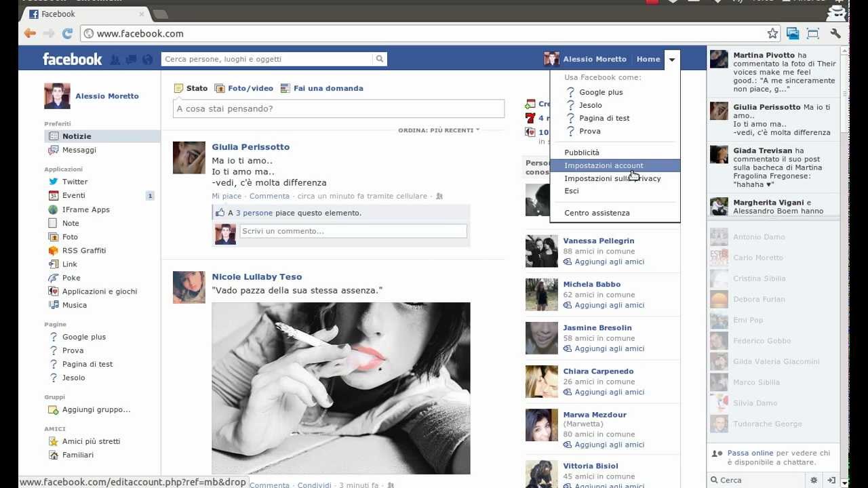Open Musica in left sidebar

point(75,305)
